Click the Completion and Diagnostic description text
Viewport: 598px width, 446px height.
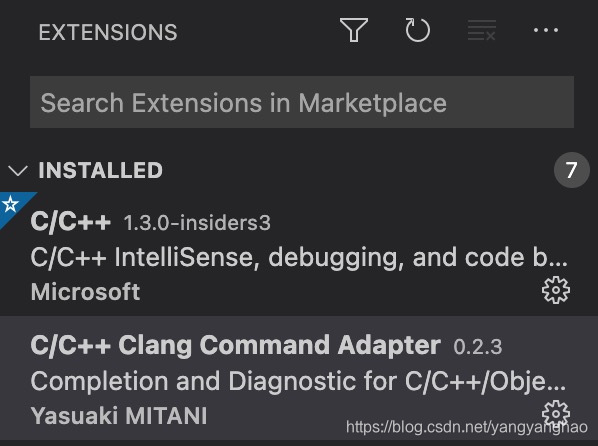[298, 381]
